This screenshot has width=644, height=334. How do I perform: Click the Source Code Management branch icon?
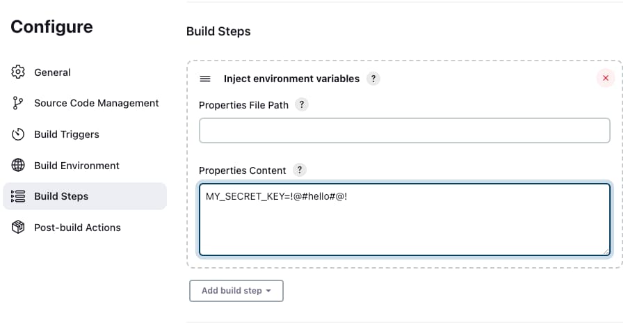click(18, 103)
